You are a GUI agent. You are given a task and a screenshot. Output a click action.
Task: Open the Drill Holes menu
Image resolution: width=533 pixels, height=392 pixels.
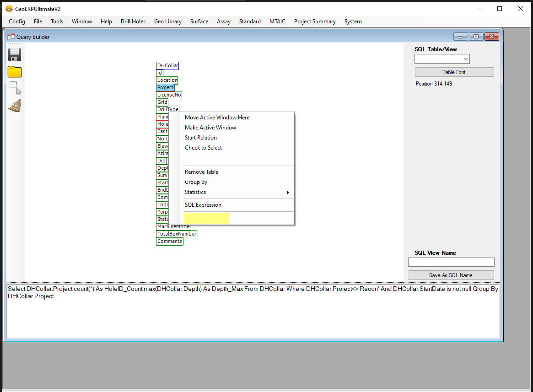click(x=133, y=21)
